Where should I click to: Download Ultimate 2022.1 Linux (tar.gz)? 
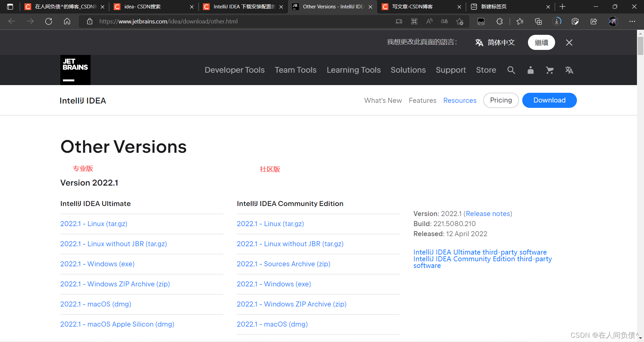[94, 224]
